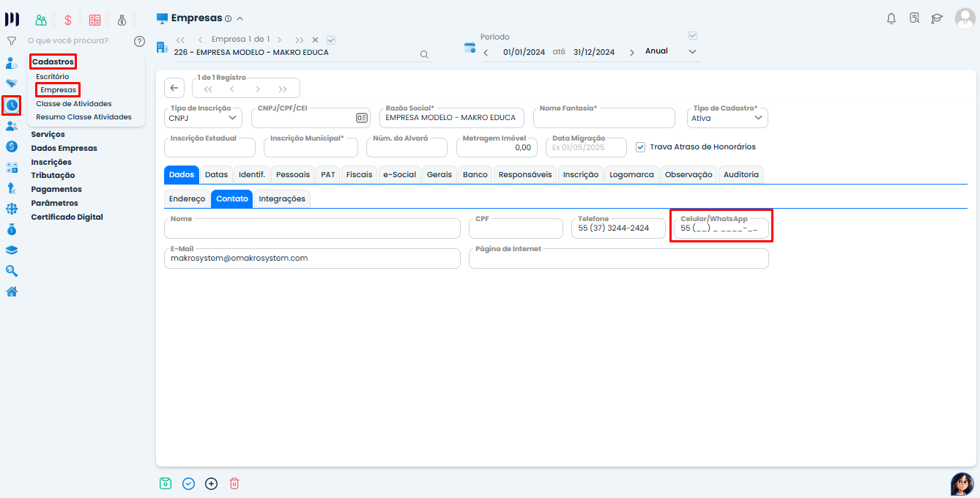Open the virtual assistant avatar
This screenshot has width=980, height=498.
tap(962, 483)
